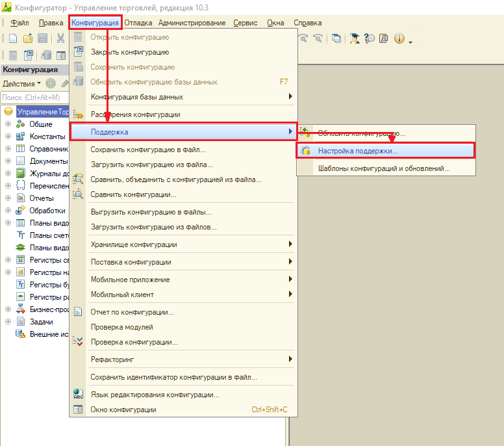The height and width of the screenshot is (446, 504).
Task: Click the Настройка поддержки submenu icon
Action: [x=305, y=151]
